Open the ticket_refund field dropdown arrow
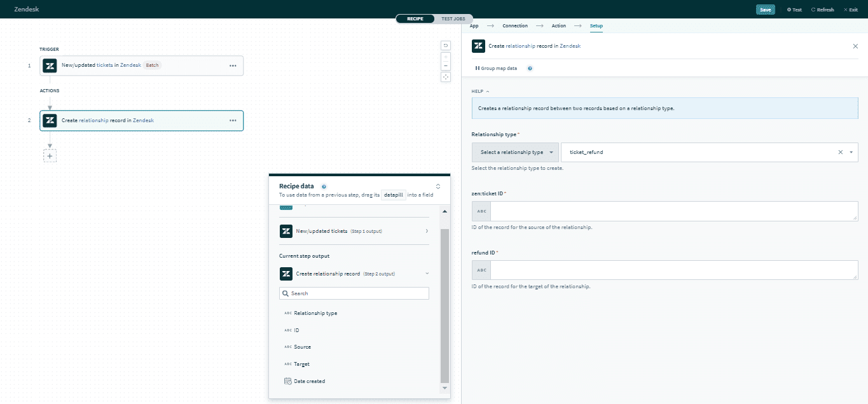Screen dimensions: 868x404 point(851,152)
